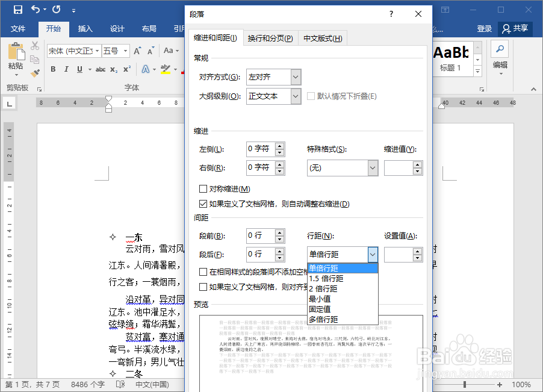Open the Change Case Aa menu
Image resolution: width=543 pixels, height=392 pixels.
pyautogui.click(x=171, y=51)
